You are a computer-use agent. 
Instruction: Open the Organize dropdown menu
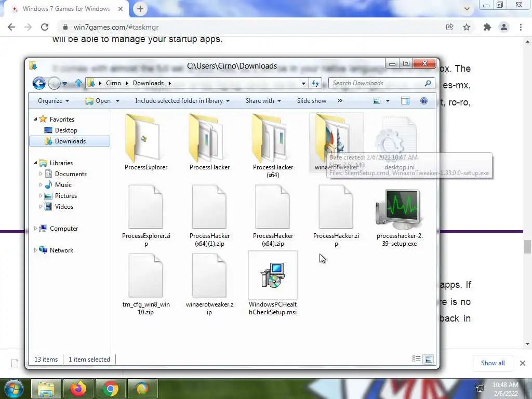(54, 101)
